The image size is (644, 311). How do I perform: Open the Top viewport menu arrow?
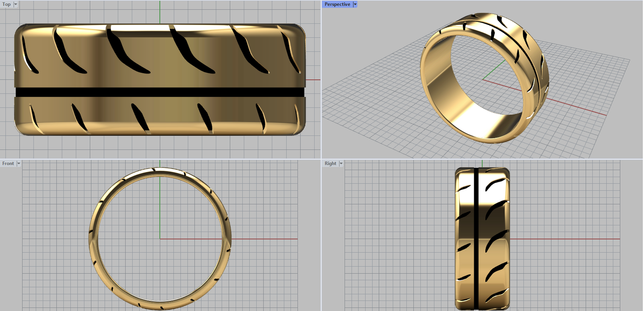coord(16,4)
